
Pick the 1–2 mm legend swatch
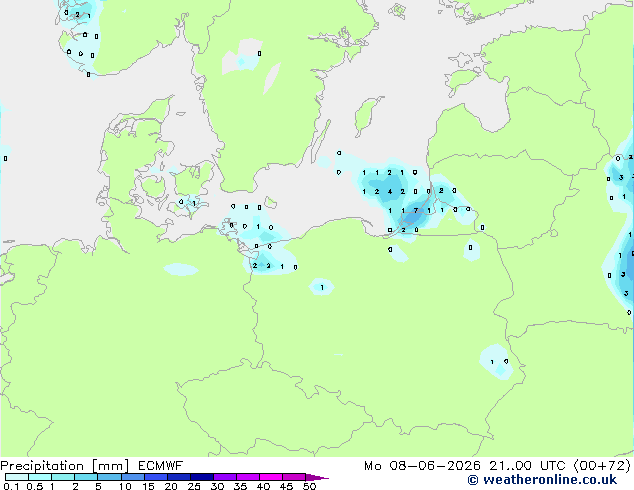63,477
